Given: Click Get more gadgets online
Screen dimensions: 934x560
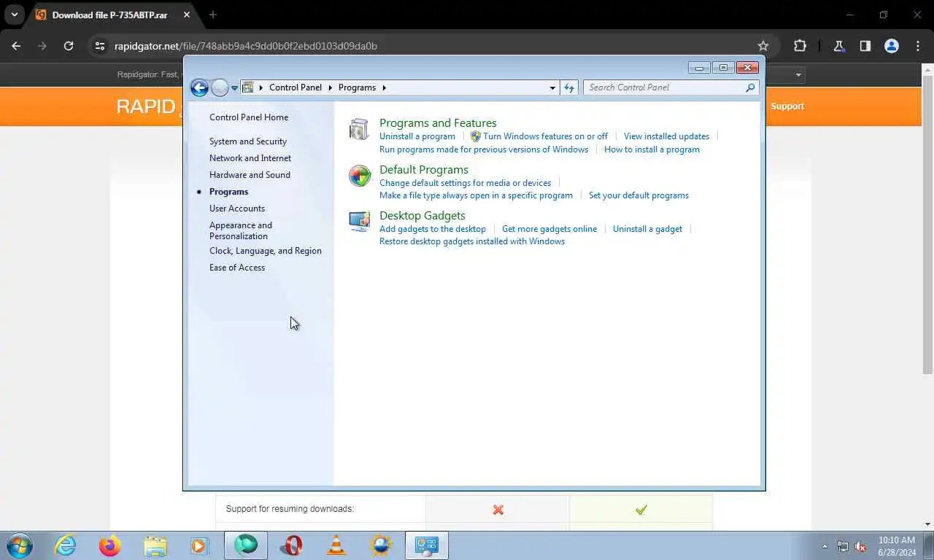Looking at the screenshot, I should (x=549, y=229).
